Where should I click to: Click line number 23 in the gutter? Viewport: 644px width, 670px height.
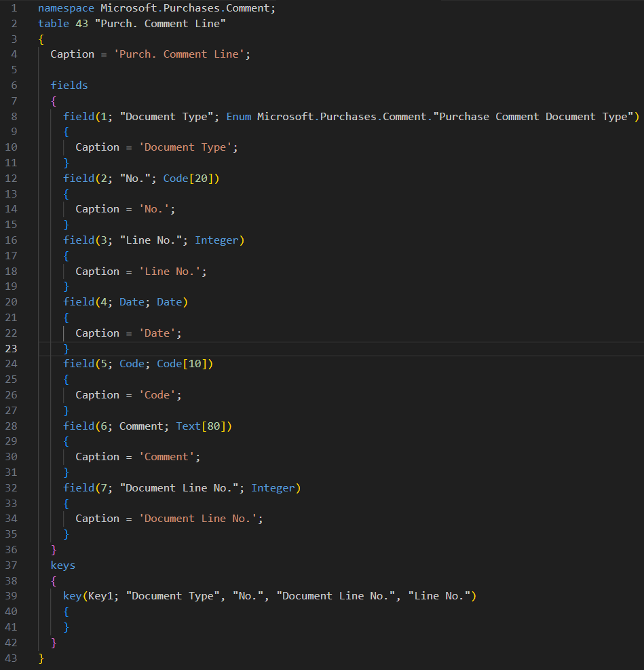point(12,348)
